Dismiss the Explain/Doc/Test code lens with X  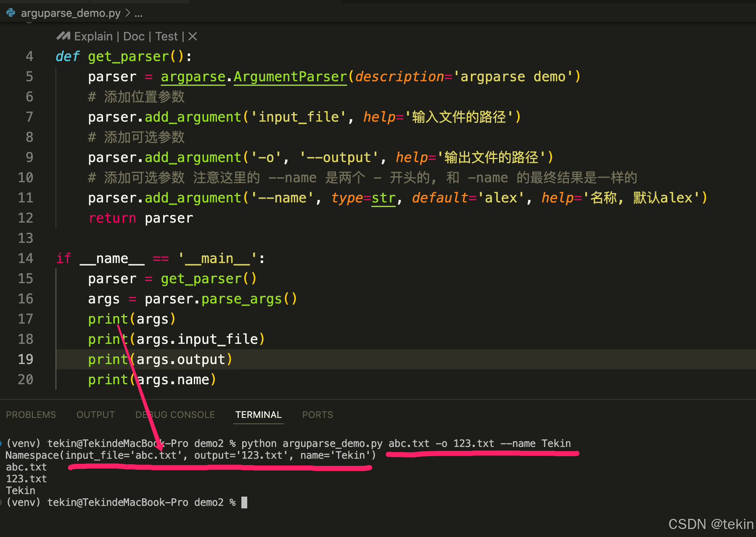(192, 36)
